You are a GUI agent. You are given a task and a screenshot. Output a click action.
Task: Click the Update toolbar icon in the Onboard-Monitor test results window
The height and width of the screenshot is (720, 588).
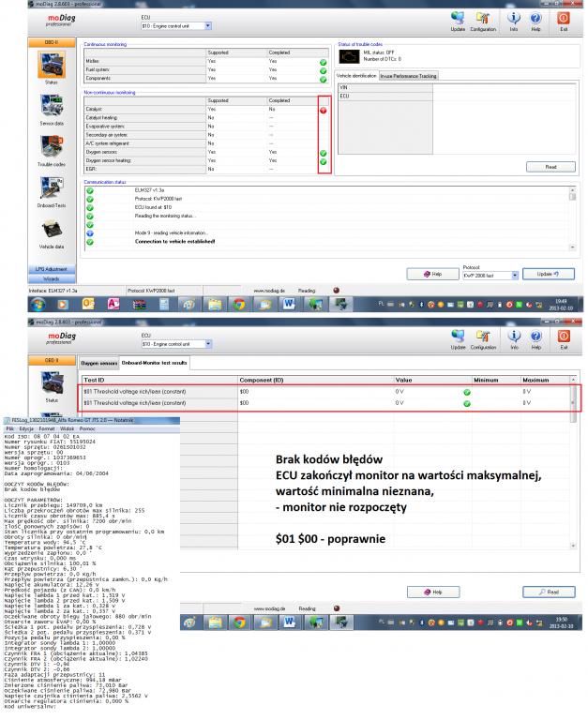[458, 339]
